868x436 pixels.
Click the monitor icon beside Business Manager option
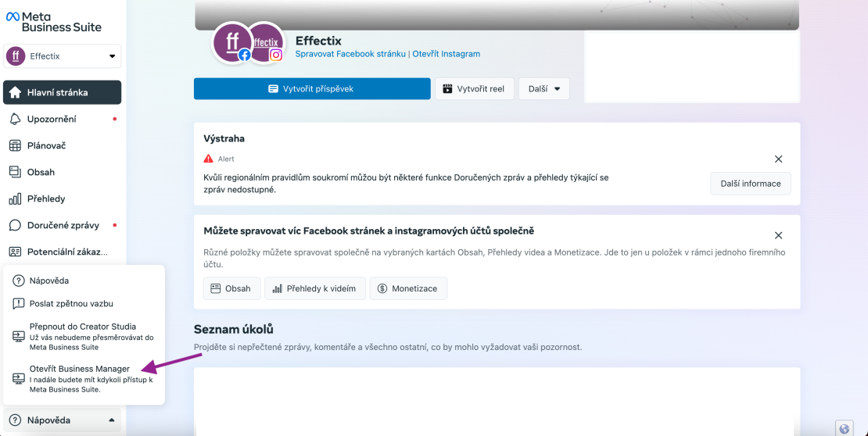[18, 378]
